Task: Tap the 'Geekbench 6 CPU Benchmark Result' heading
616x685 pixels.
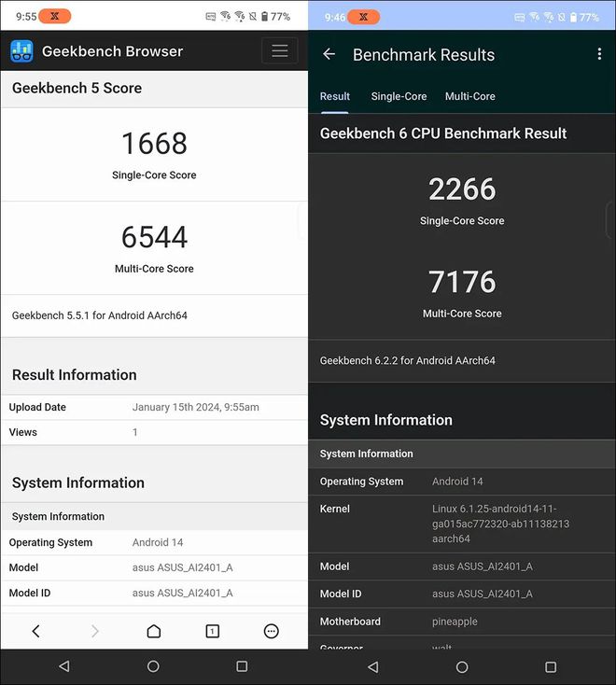Action: (443, 133)
